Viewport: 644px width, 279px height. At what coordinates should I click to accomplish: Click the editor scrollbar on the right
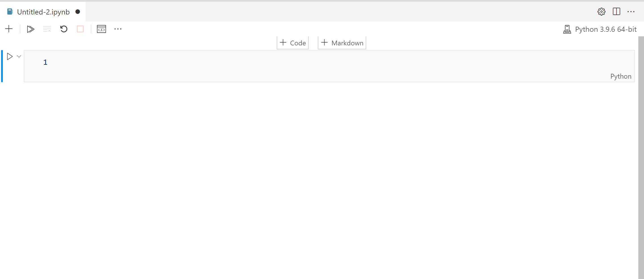coord(641,85)
